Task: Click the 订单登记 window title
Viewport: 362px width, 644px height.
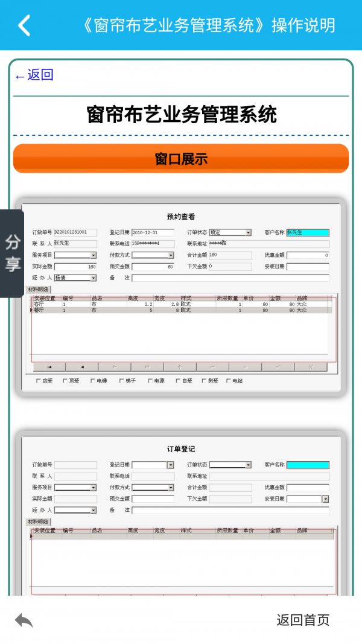Action: click(181, 449)
